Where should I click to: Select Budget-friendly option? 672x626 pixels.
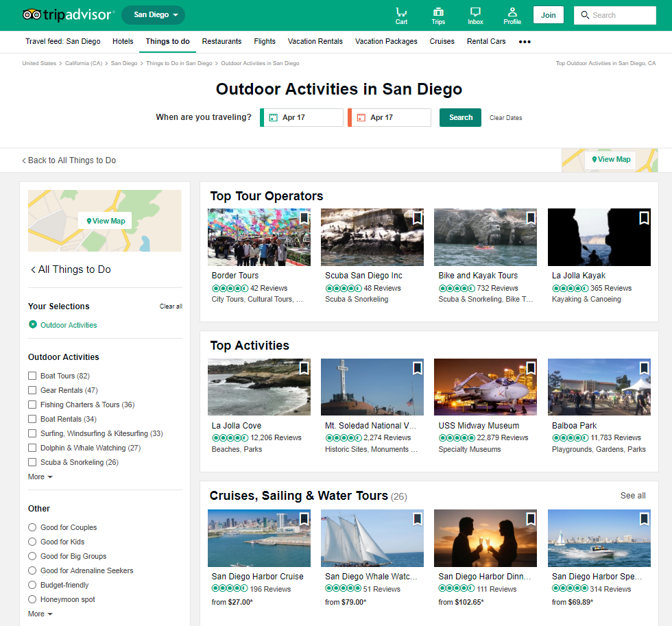[32, 585]
